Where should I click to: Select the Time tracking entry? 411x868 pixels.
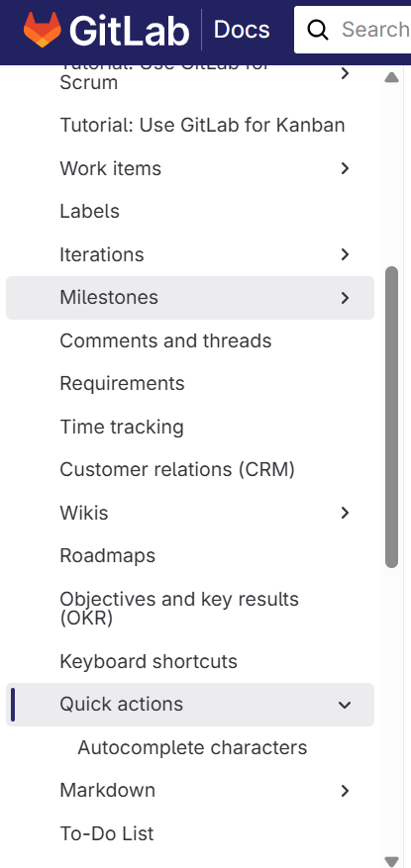[122, 427]
